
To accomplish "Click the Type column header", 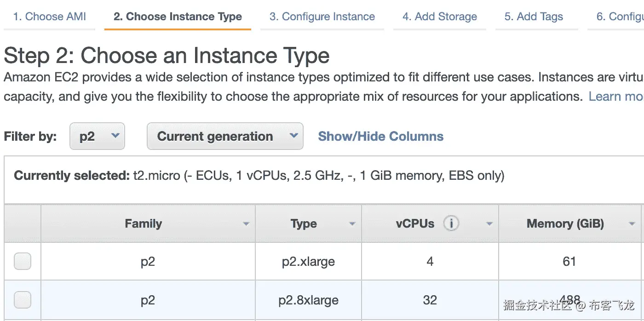I will click(x=304, y=224).
